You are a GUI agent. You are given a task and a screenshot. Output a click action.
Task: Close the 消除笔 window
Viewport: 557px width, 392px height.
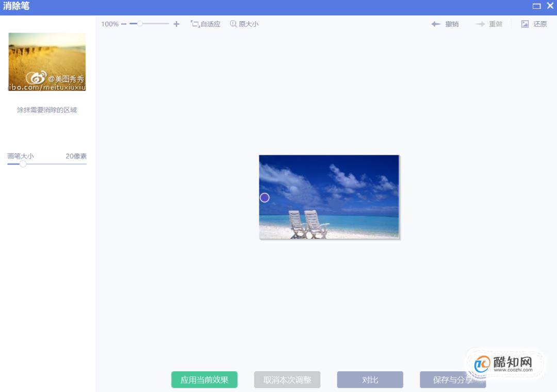pos(550,6)
